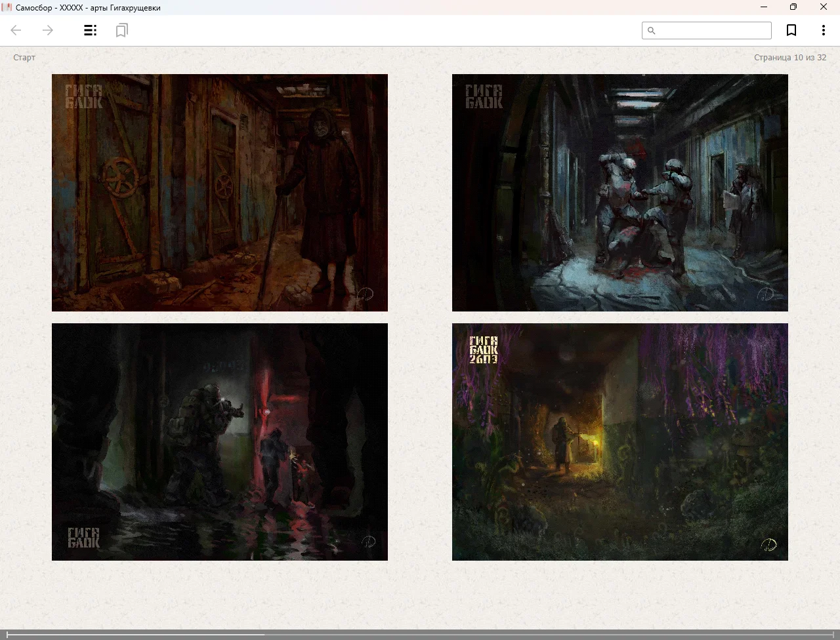Open the three-dot more options menu
The image size is (840, 640).
(x=823, y=30)
